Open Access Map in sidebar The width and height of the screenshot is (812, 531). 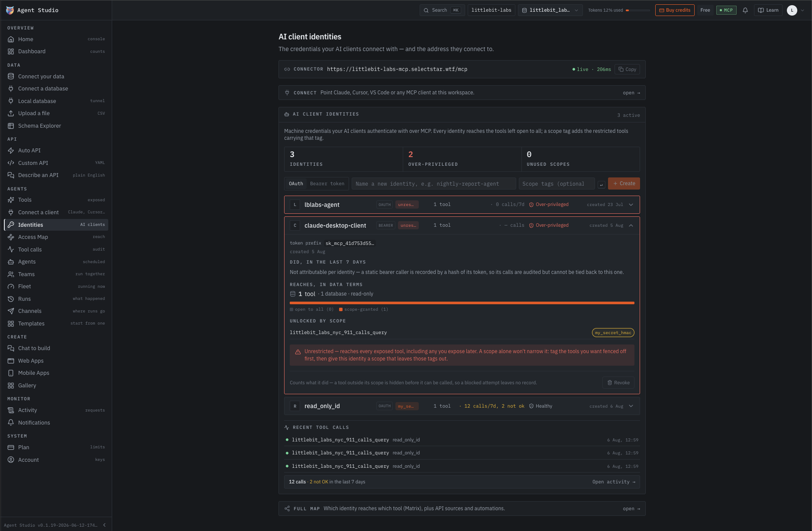pyautogui.click(x=56, y=237)
